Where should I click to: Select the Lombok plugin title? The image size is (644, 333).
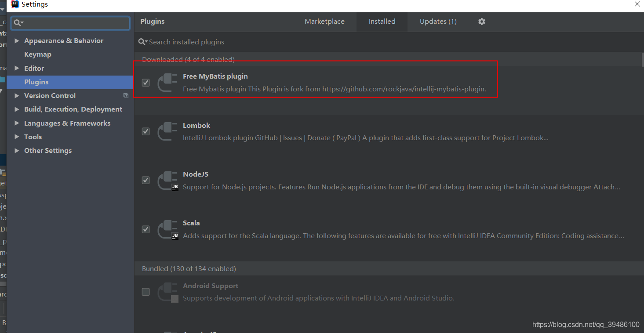point(196,125)
